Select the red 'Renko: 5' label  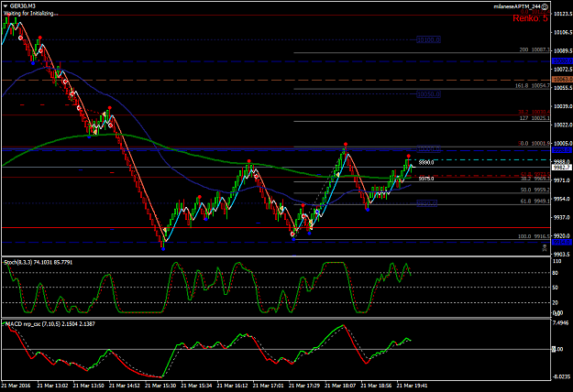click(530, 18)
